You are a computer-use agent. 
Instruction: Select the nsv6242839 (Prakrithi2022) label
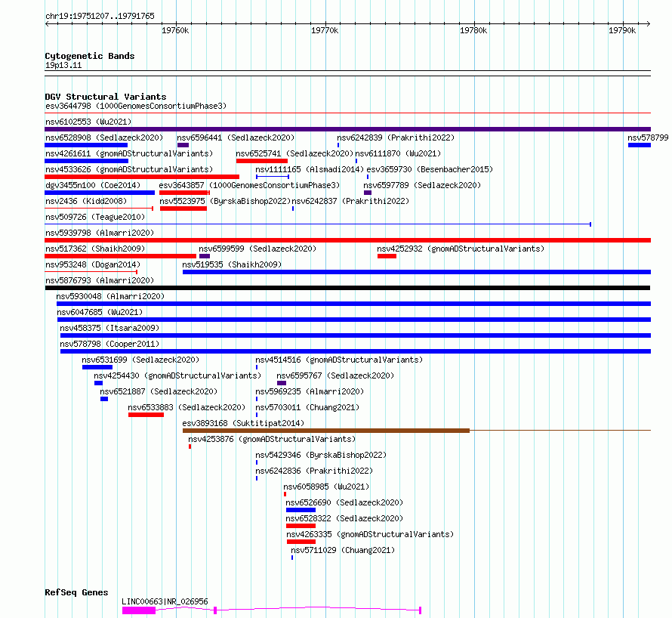[x=396, y=138]
